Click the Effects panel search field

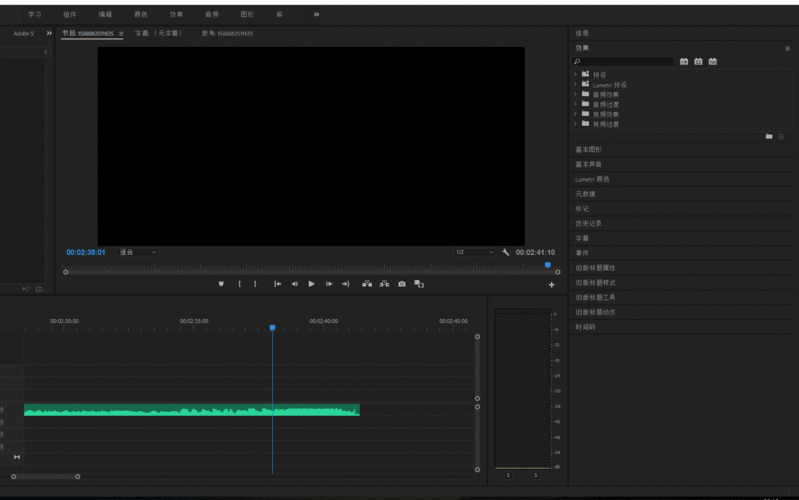(x=625, y=62)
